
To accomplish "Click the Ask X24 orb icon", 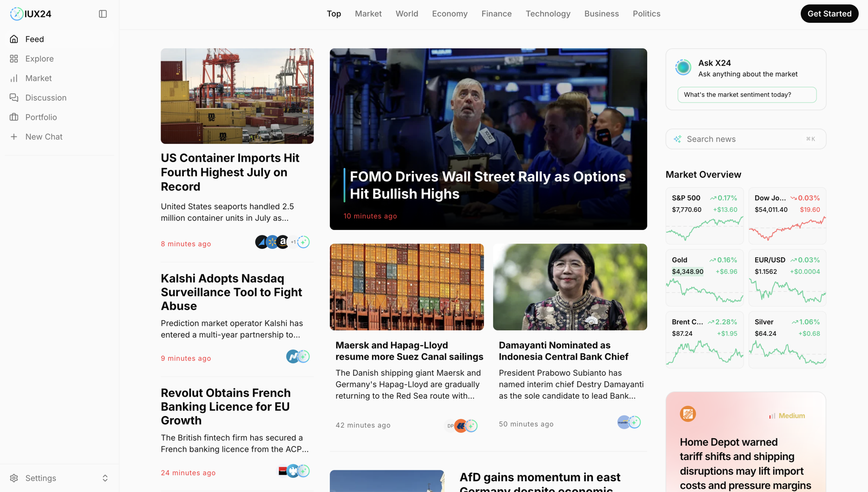I will click(684, 67).
